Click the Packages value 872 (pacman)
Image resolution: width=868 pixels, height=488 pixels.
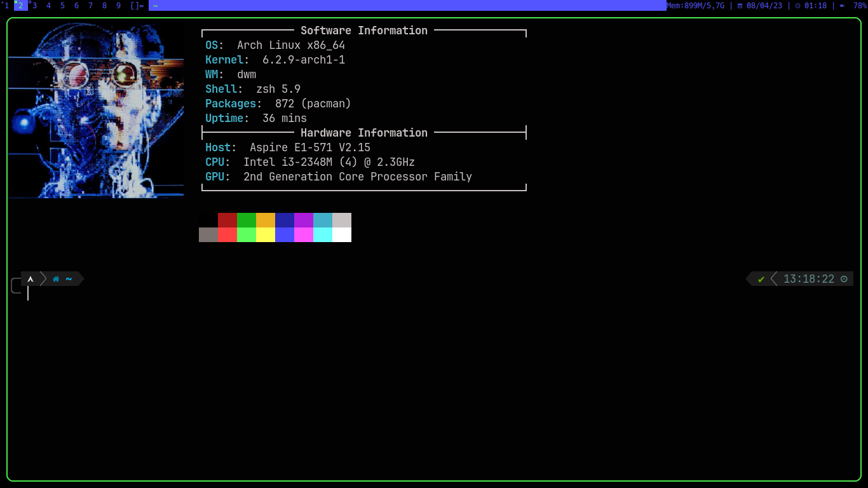click(313, 104)
